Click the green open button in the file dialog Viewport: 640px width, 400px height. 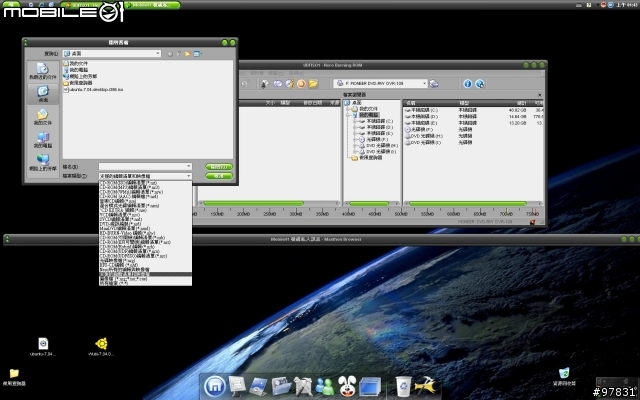219,167
